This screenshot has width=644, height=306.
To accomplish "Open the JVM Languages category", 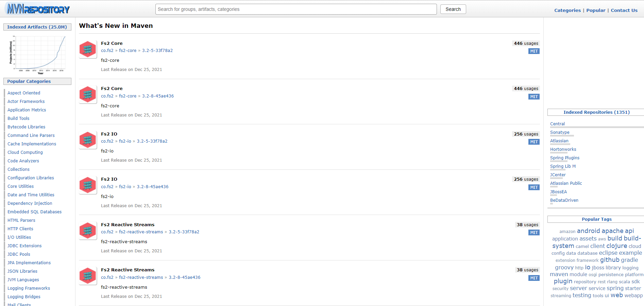I will (x=23, y=280).
